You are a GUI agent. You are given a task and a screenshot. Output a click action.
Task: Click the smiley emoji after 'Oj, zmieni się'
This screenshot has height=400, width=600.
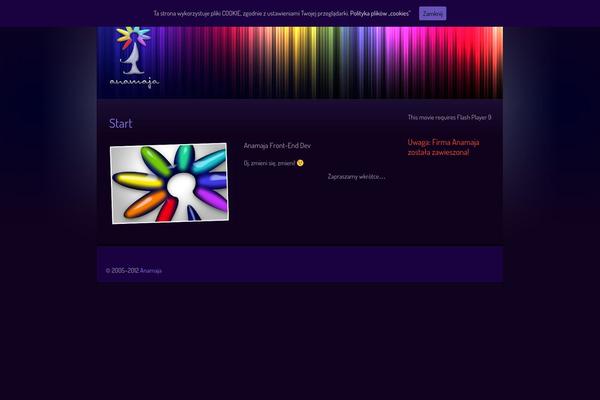[x=300, y=163]
